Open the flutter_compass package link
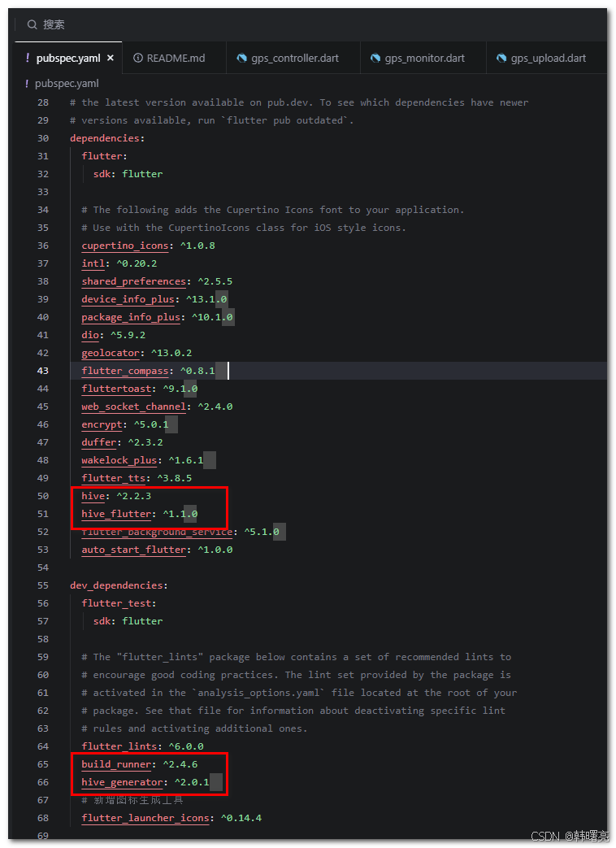616x848 pixels. [x=125, y=371]
